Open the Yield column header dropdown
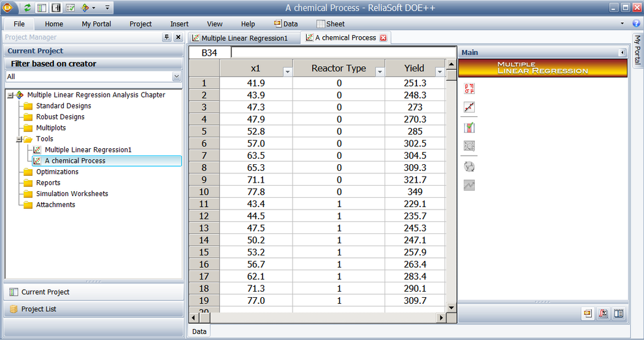Screen dimensions: 644x340 440,72
